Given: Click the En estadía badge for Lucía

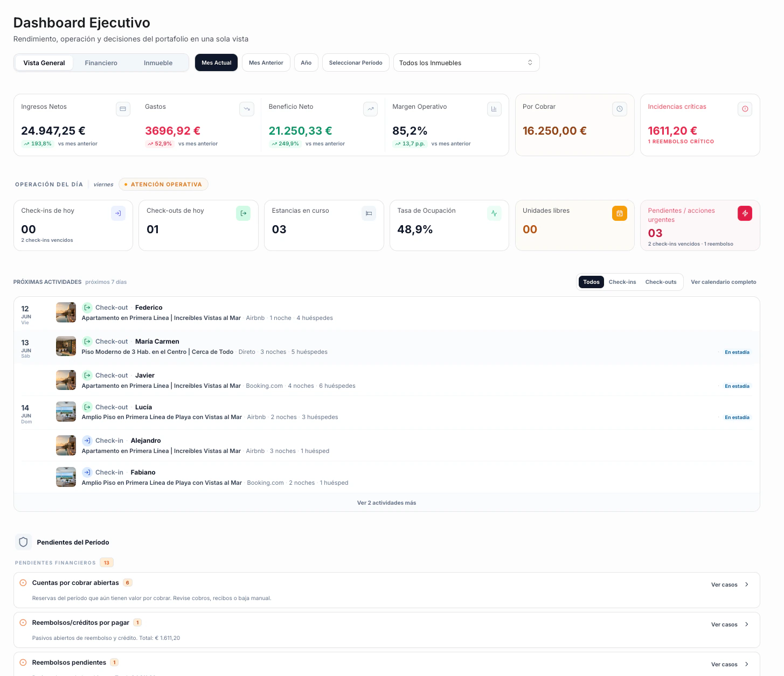Looking at the screenshot, I should [x=737, y=417].
